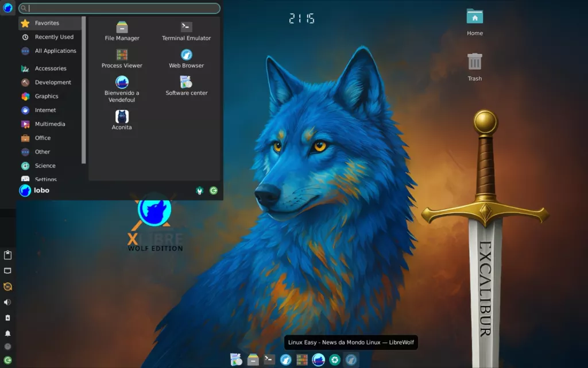
Task: Open Bienvenido a Vendefoul
Action: point(122,89)
